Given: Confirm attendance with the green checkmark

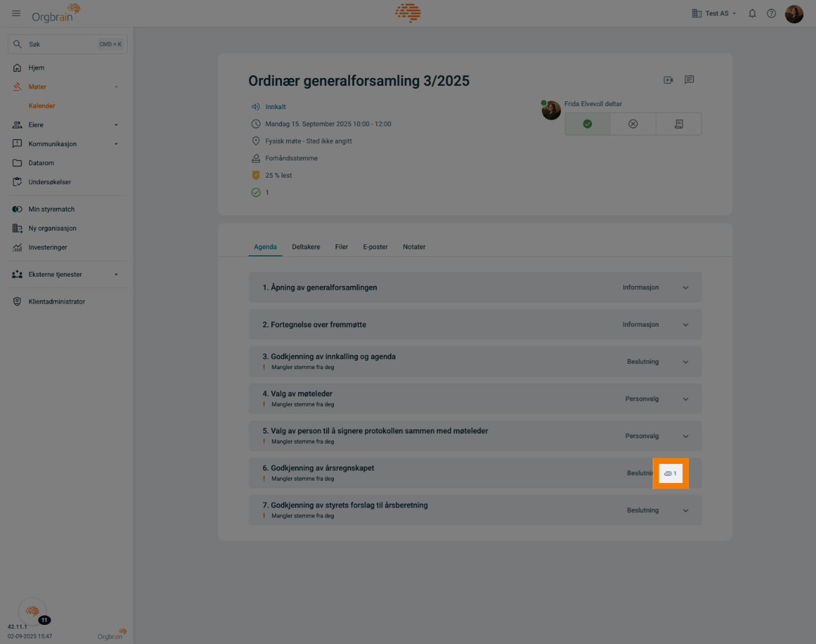Looking at the screenshot, I should coord(587,124).
